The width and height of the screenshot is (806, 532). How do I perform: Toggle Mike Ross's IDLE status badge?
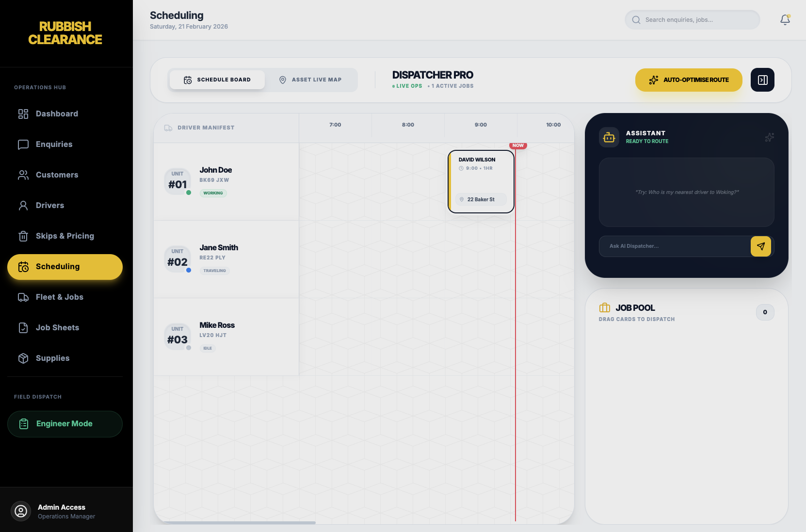click(x=208, y=348)
